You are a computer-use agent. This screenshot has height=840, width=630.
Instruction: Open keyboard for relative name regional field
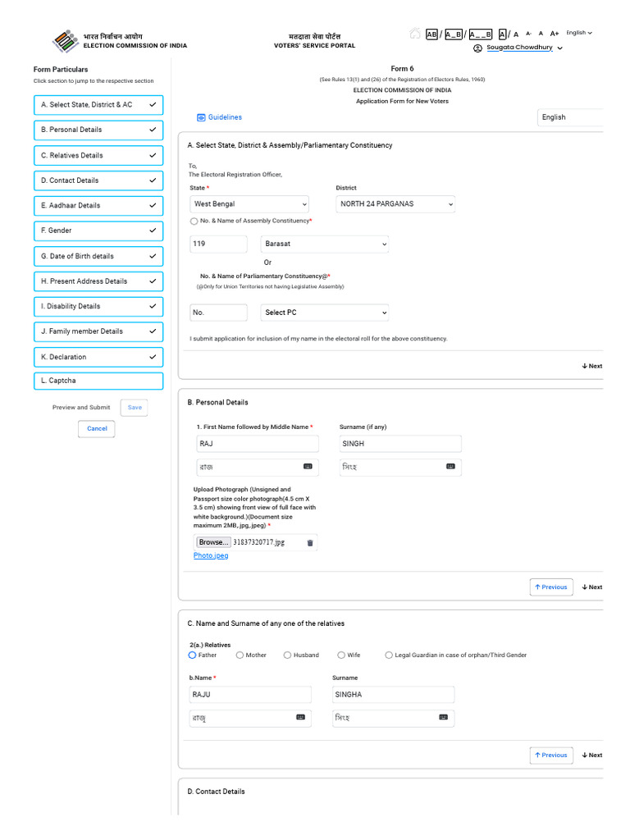pos(300,717)
